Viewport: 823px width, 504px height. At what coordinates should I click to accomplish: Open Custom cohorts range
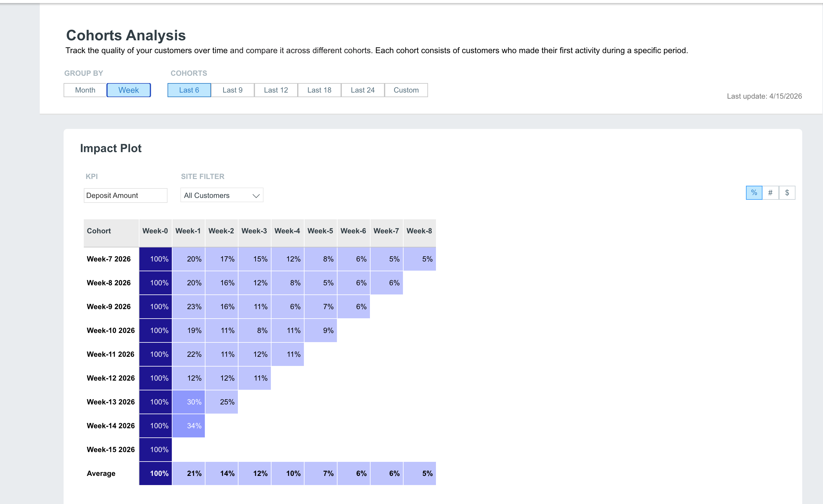406,90
